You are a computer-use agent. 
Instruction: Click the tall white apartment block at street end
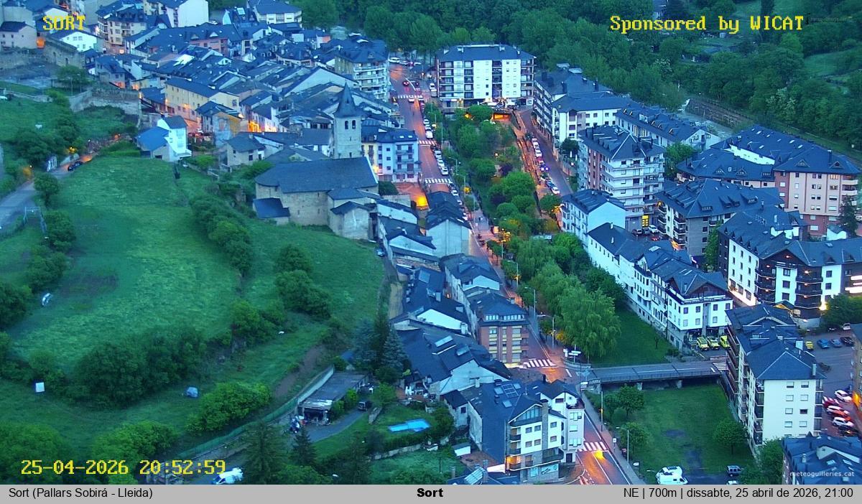(484, 75)
